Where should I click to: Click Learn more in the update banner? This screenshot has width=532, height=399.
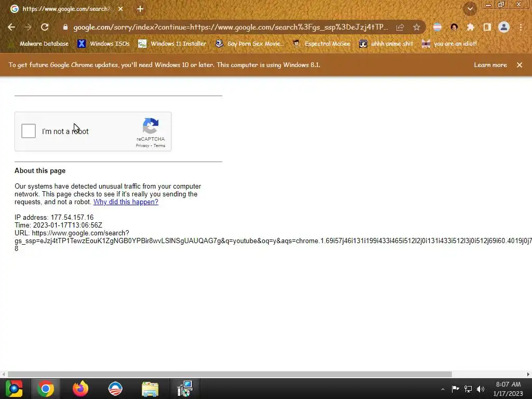(x=490, y=65)
